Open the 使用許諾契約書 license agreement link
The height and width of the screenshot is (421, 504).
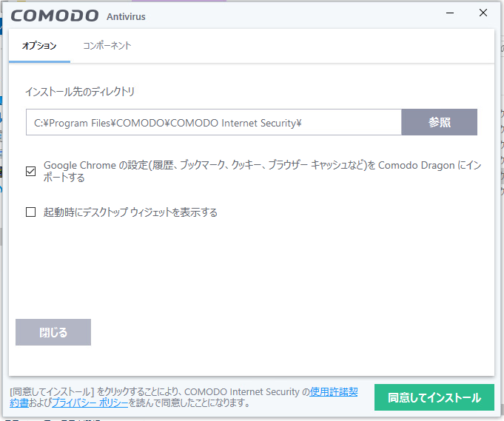(333, 391)
